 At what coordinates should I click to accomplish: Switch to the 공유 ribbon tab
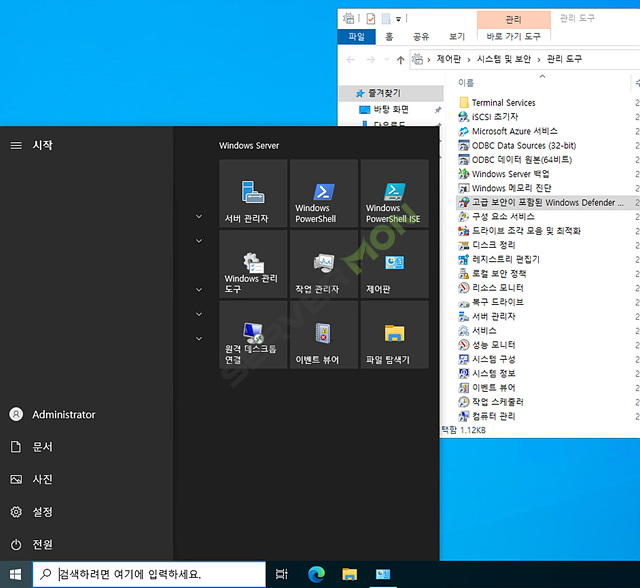pos(421,37)
